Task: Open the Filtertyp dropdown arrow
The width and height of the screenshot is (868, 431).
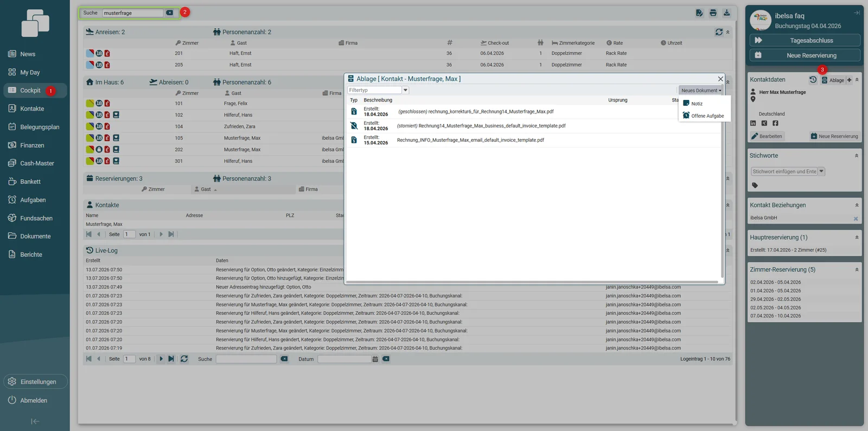Action: [x=405, y=90]
